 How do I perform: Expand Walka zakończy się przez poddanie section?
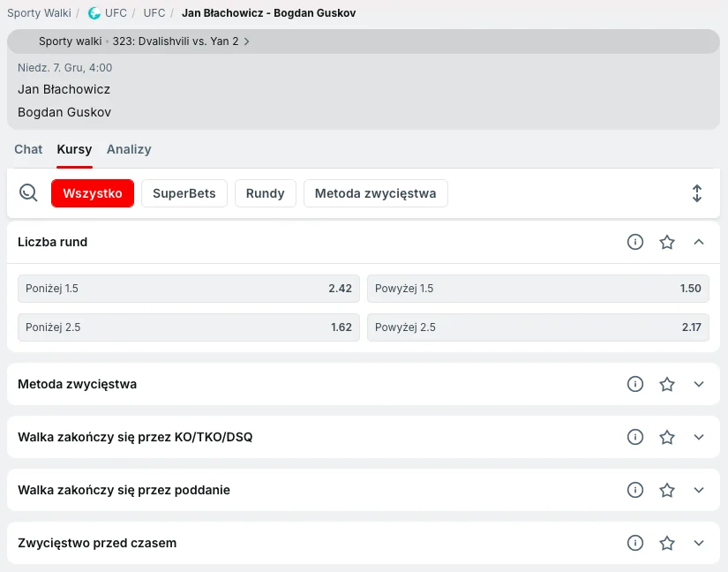point(699,490)
